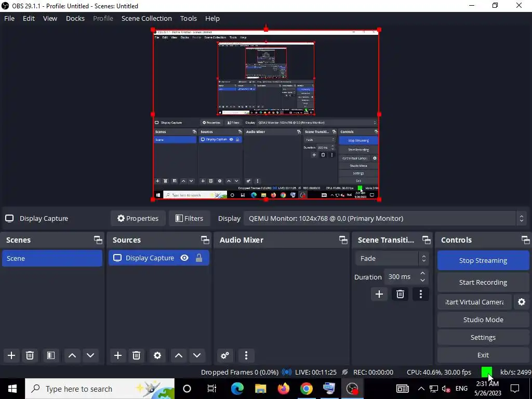The width and height of the screenshot is (532, 399).
Task: Open source Properties button
Action: coord(138,218)
